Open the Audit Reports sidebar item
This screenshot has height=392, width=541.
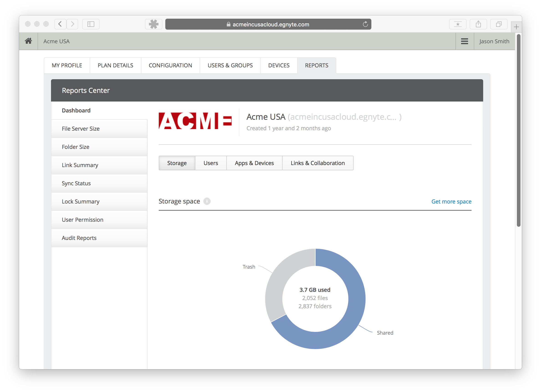click(x=79, y=238)
